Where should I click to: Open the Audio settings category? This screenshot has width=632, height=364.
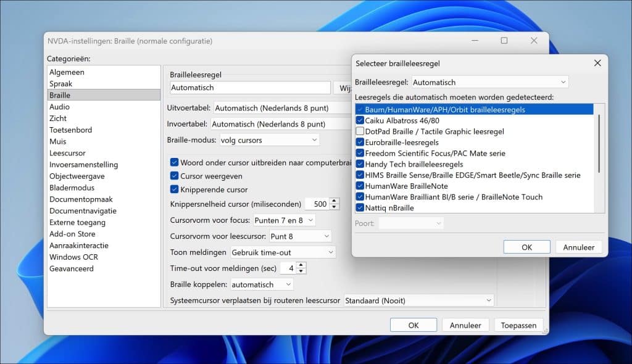(x=60, y=107)
